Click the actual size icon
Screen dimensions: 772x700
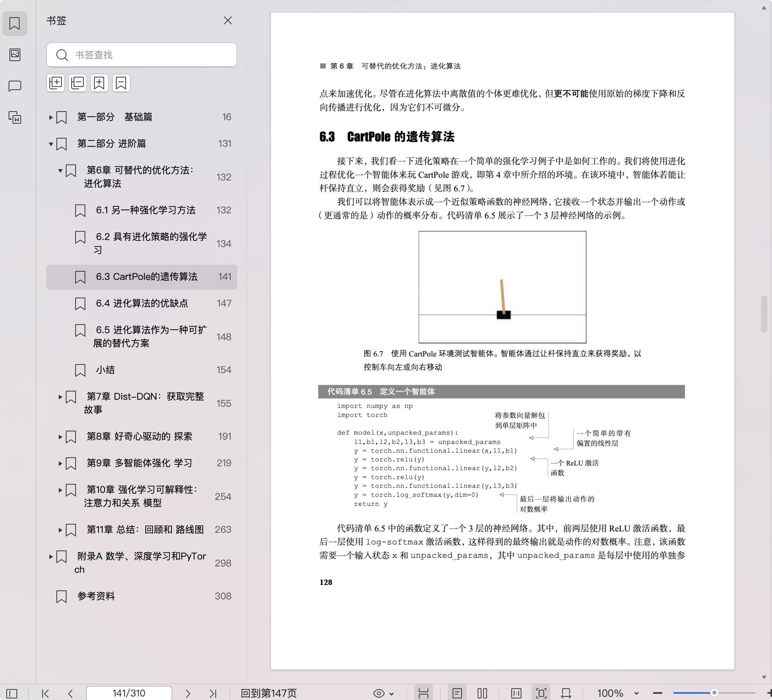coord(516,693)
